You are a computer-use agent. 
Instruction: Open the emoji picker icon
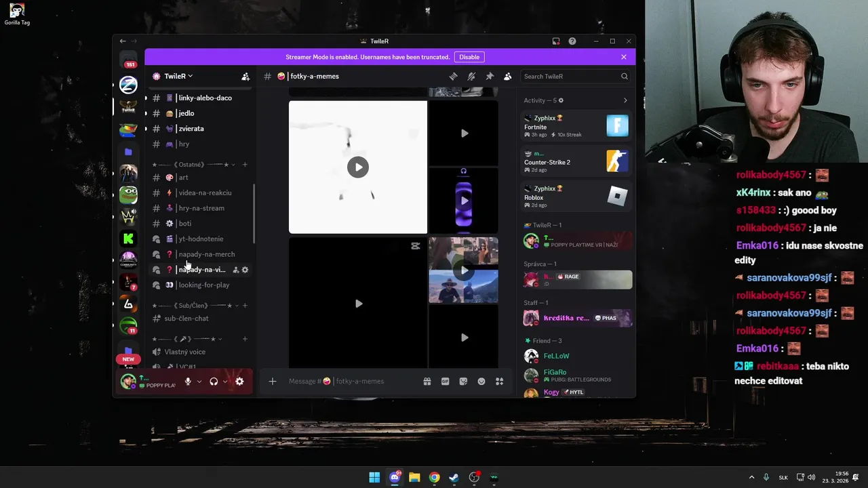click(481, 382)
